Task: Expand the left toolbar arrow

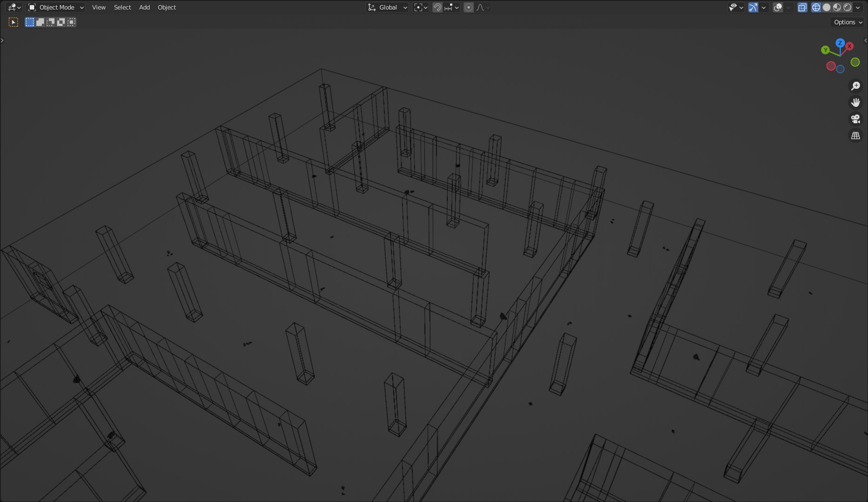Action: (x=2, y=40)
